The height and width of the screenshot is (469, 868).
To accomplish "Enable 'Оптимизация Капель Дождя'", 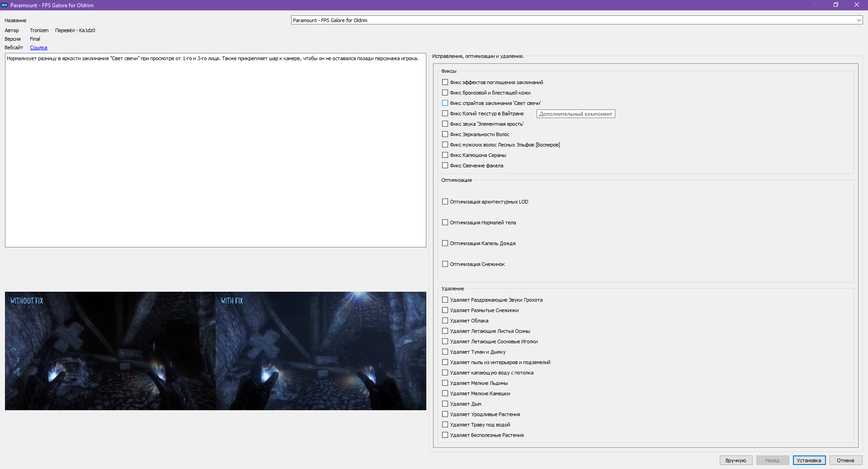I will tap(445, 243).
